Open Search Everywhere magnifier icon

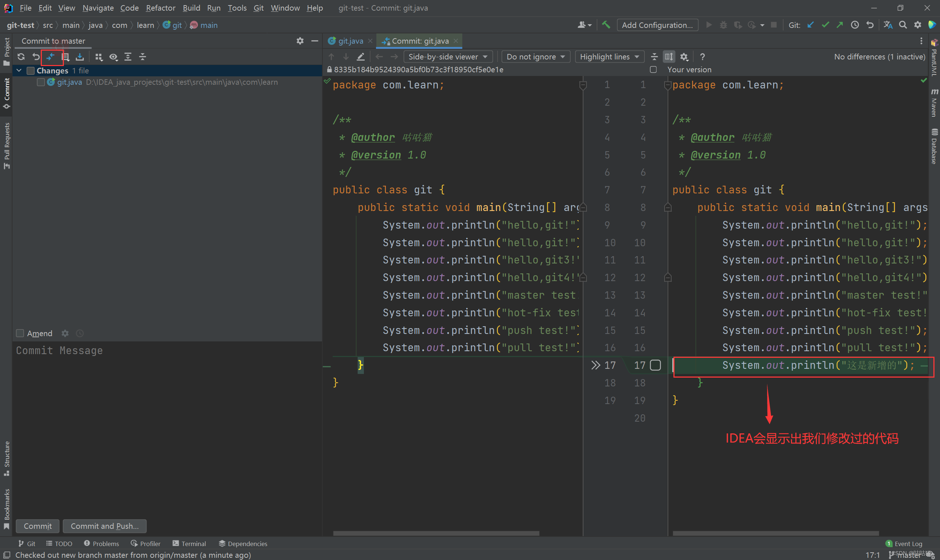[903, 25]
